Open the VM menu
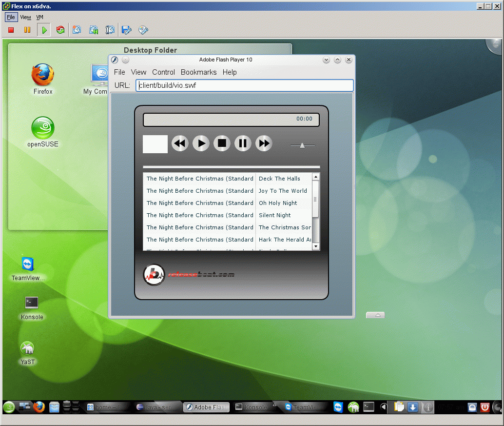Screen dimensions: 504x426 pyautogui.click(x=39, y=17)
